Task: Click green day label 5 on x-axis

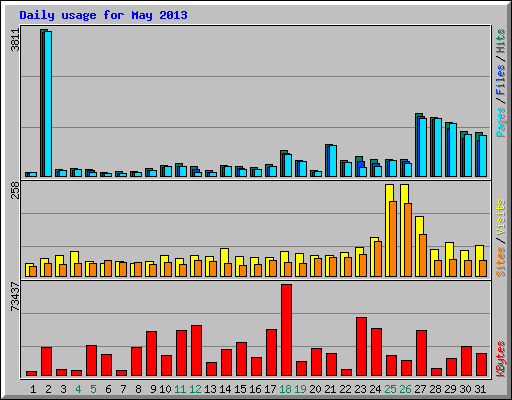Action: click(x=93, y=389)
